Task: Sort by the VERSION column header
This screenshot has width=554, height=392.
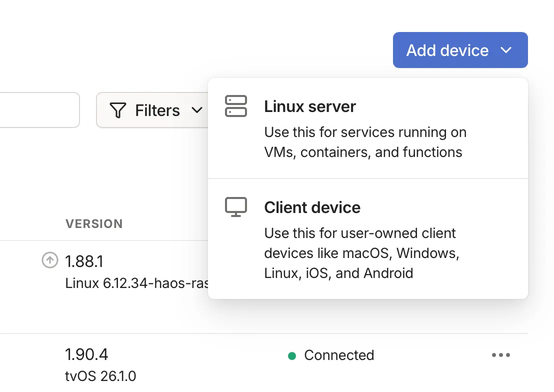Action: coord(94,223)
